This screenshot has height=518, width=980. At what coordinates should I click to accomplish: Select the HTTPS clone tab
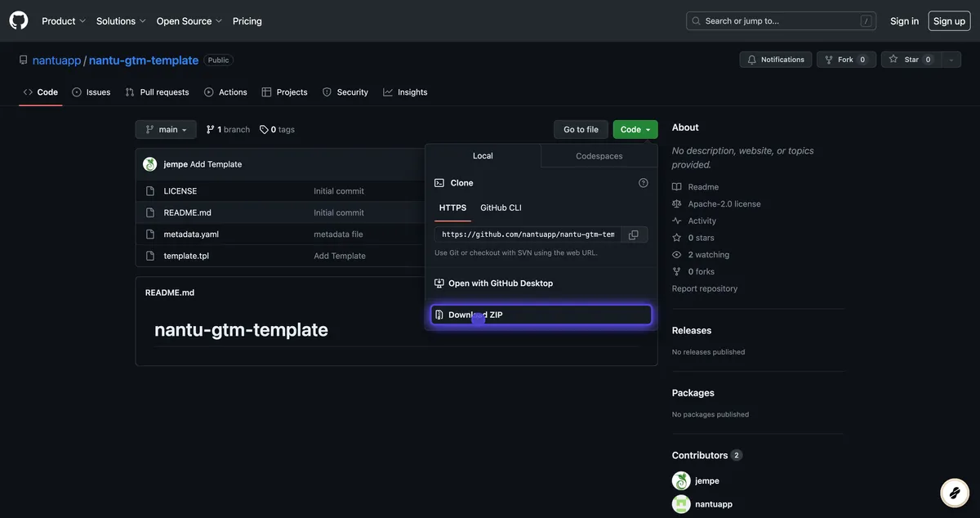453,208
